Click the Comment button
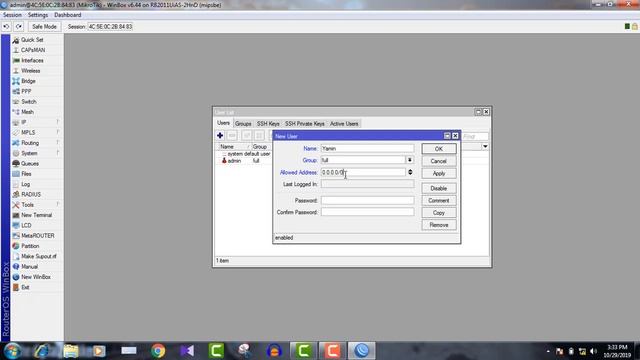The width and height of the screenshot is (640, 360). pyautogui.click(x=439, y=201)
